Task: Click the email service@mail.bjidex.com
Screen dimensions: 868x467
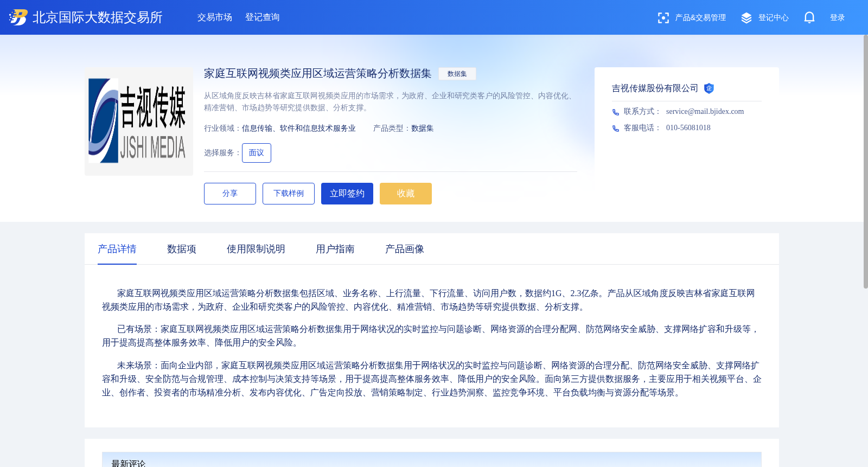Action: (x=705, y=112)
